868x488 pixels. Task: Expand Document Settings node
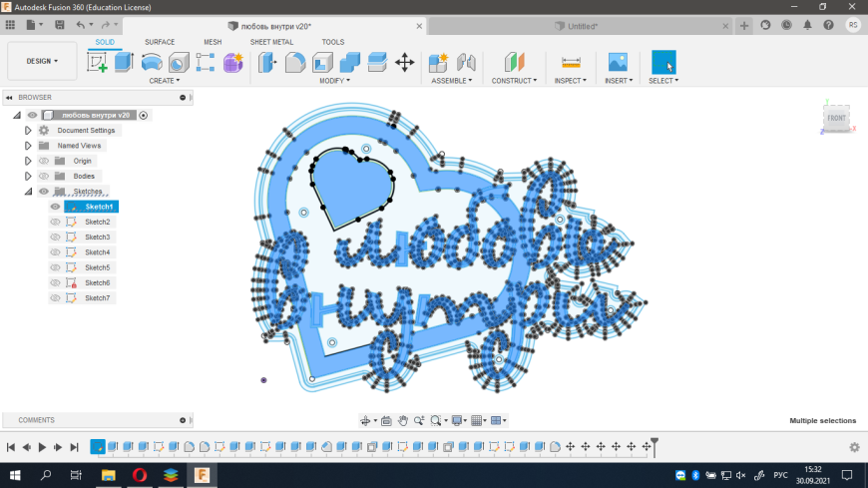click(28, 130)
